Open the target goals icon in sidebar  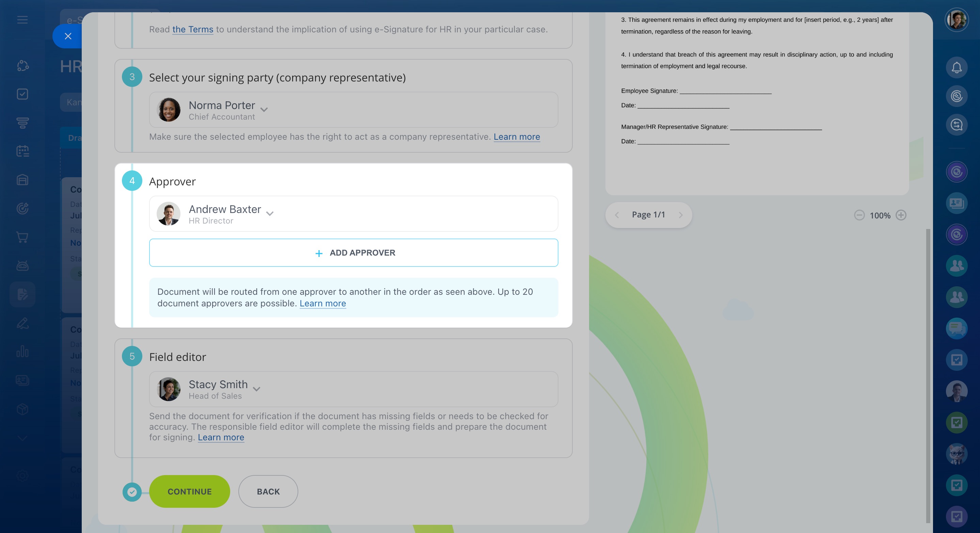pyautogui.click(x=22, y=208)
